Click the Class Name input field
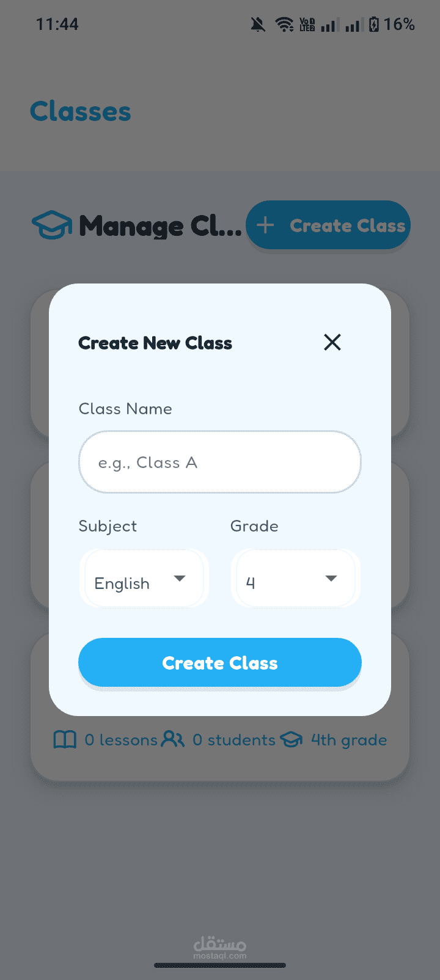Viewport: 440px width, 980px height. (x=220, y=463)
